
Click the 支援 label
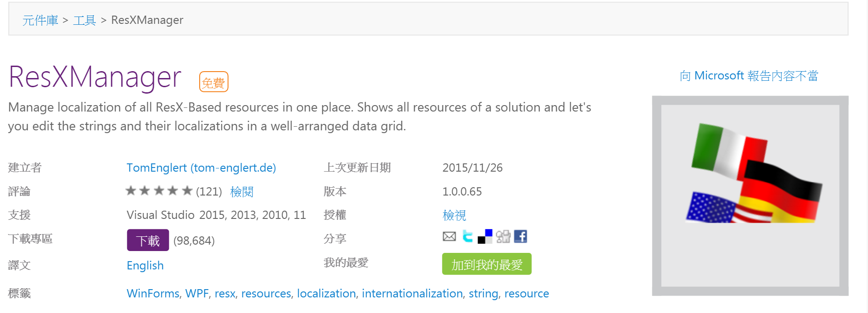19,215
